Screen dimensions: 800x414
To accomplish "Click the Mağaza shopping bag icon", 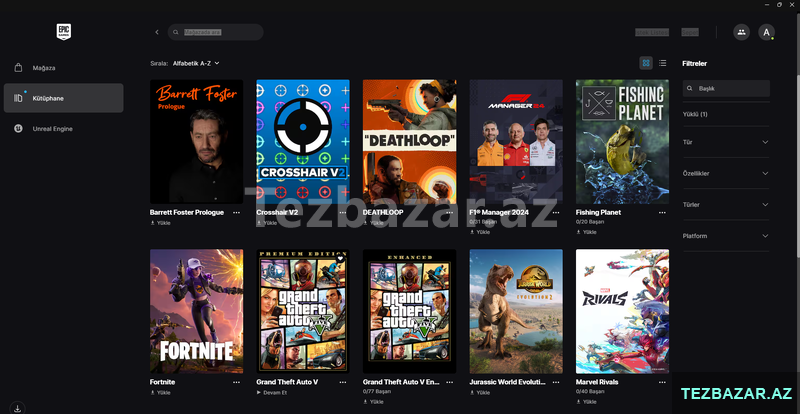I will [18, 68].
